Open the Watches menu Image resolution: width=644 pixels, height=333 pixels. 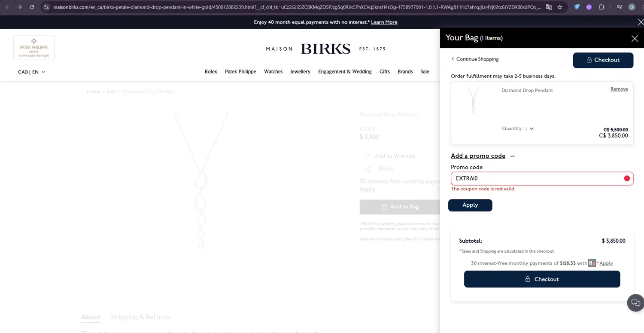273,72
